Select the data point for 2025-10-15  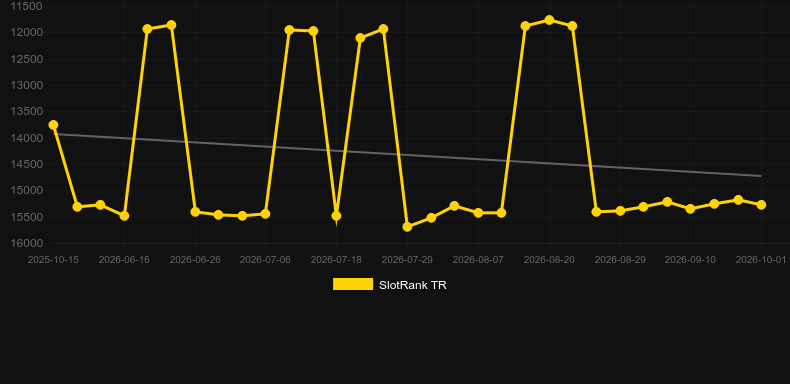pyautogui.click(x=53, y=124)
